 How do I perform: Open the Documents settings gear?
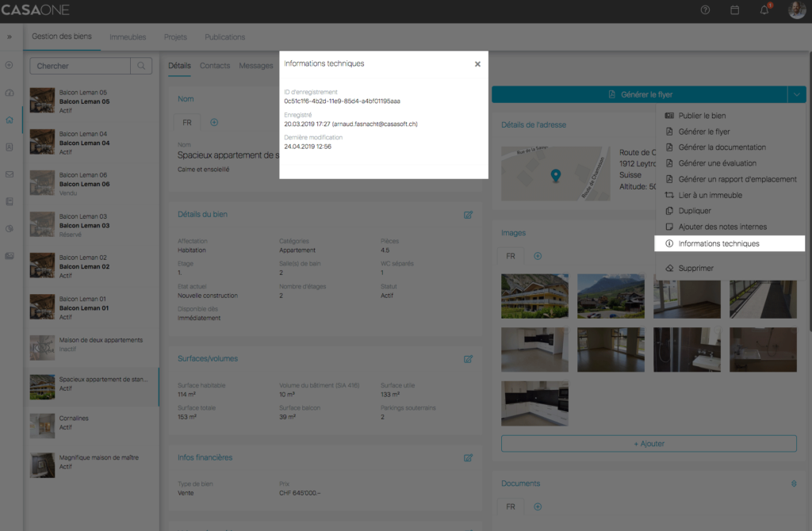click(793, 483)
